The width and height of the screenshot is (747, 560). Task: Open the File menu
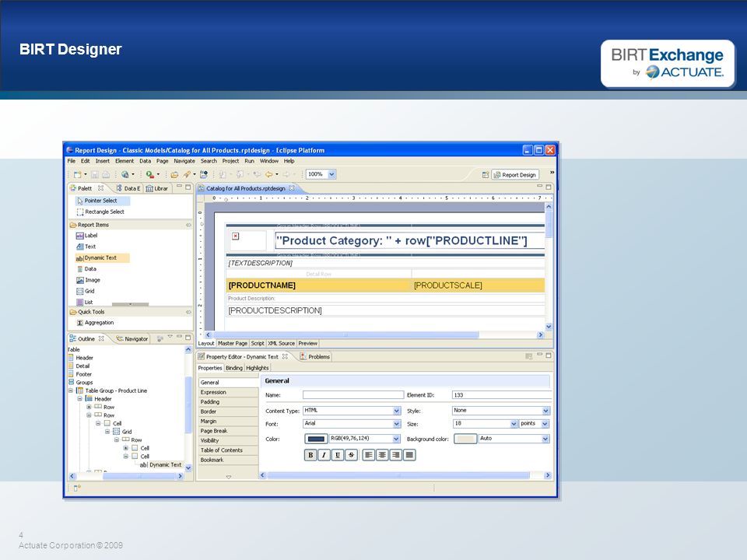click(72, 162)
